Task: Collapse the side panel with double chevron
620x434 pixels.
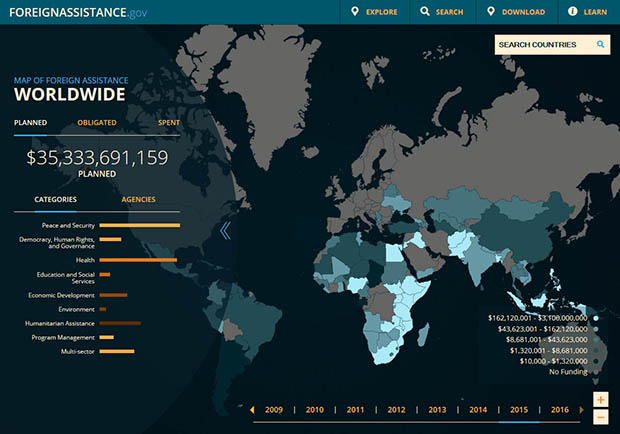Action: pyautogui.click(x=225, y=231)
